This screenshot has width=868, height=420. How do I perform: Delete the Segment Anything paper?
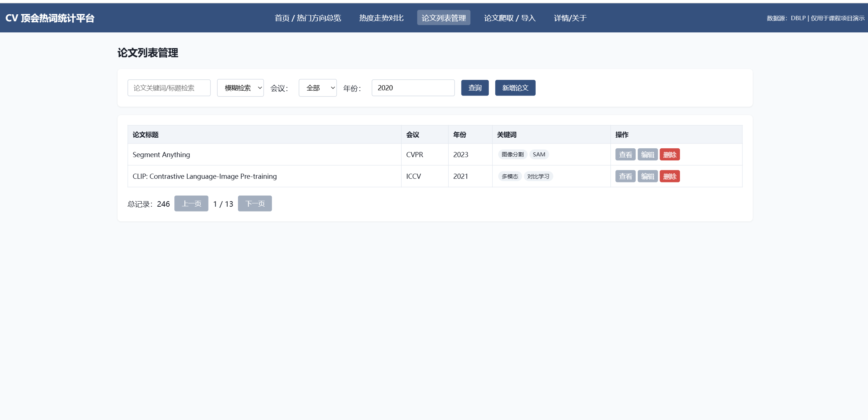[x=670, y=155]
